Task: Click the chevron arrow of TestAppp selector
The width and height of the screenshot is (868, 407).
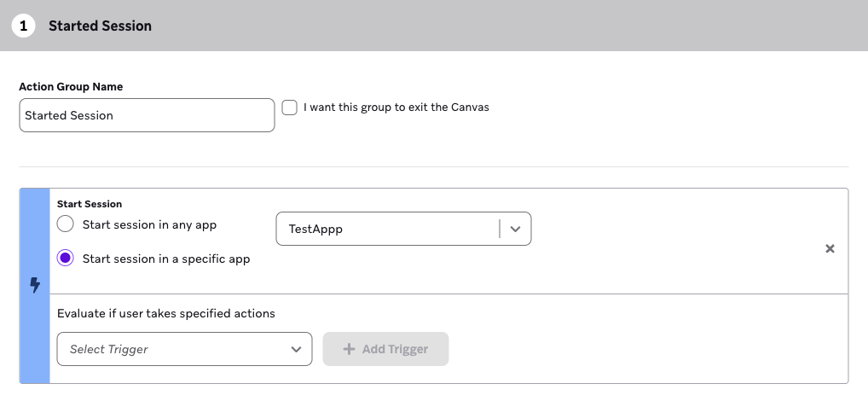Action: coord(515,229)
